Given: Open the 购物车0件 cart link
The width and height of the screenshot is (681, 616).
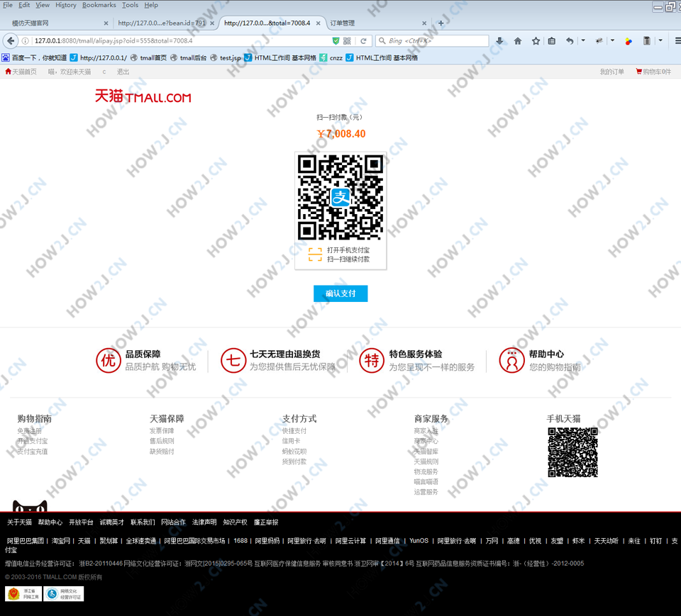Looking at the screenshot, I should point(653,72).
